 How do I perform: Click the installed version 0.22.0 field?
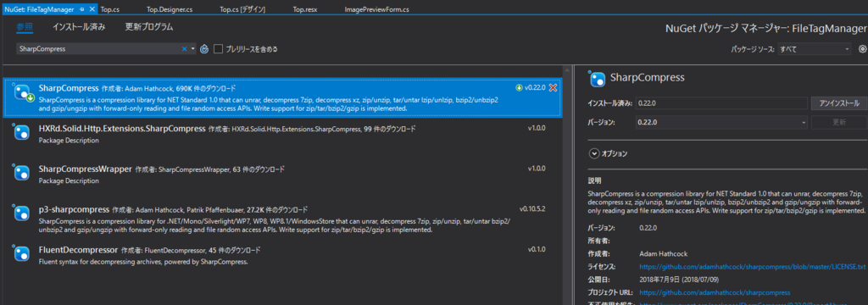[721, 103]
